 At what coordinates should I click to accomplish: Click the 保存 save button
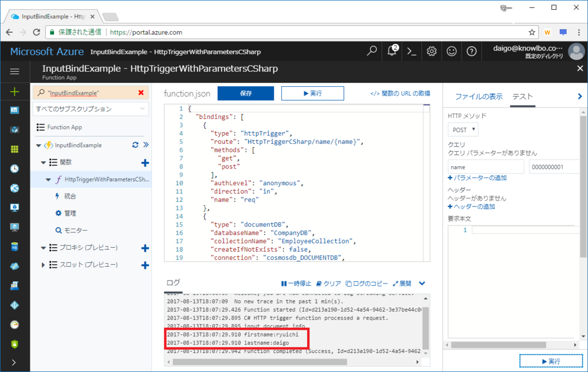(x=246, y=94)
